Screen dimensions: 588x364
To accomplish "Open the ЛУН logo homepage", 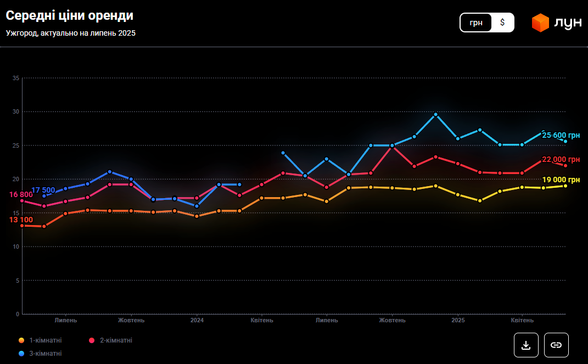I will coord(557,23).
